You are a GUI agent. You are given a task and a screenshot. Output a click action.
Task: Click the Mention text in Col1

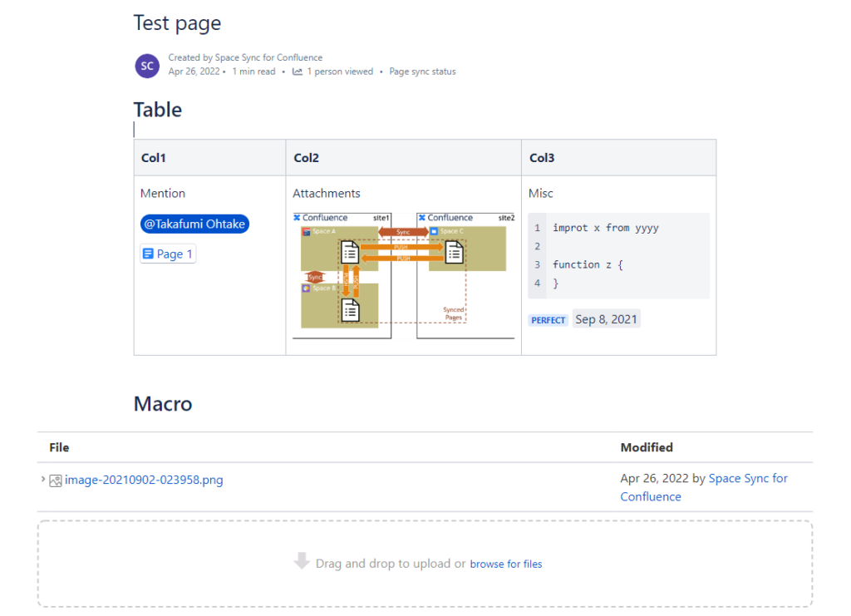163,193
